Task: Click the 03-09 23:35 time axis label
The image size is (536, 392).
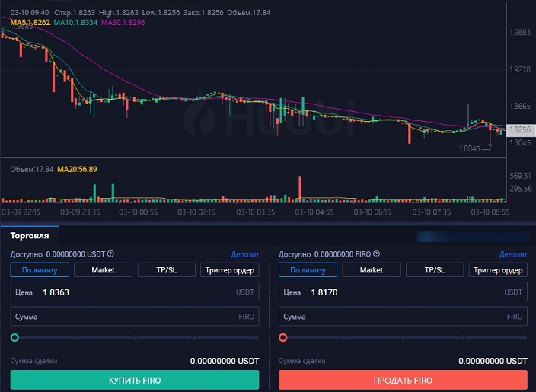Action: coord(80,212)
